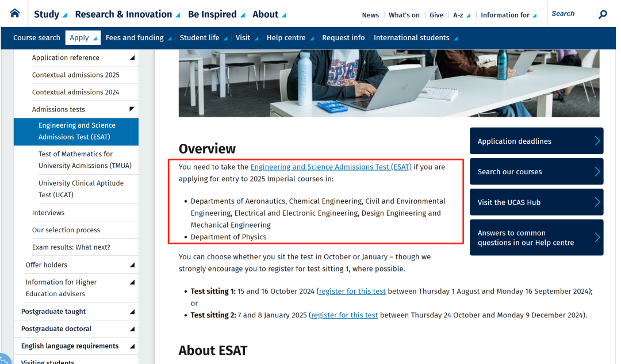This screenshot has height=364, width=621.
Task: Open Test of Mathematics for University Admissions
Action: tap(85, 160)
